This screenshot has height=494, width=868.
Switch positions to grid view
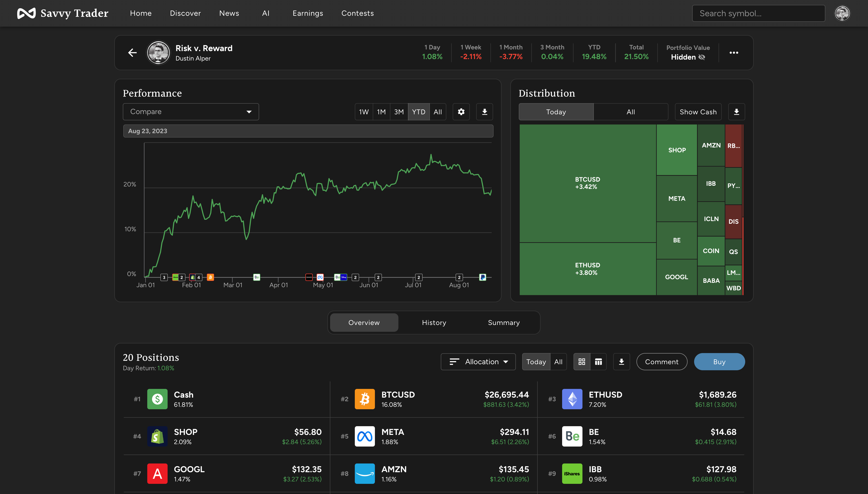point(581,362)
